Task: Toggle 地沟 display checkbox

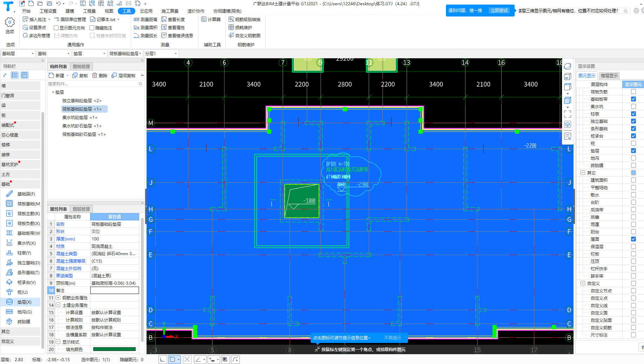Action: click(x=633, y=158)
